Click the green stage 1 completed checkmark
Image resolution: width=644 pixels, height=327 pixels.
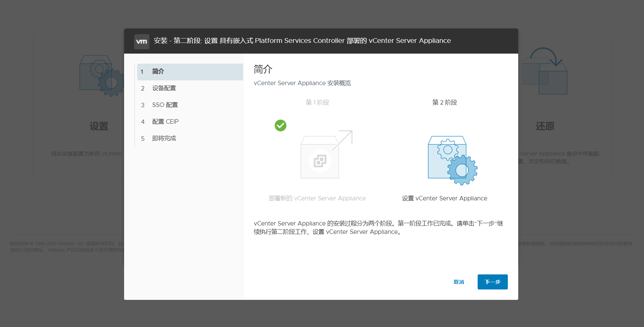(x=280, y=126)
